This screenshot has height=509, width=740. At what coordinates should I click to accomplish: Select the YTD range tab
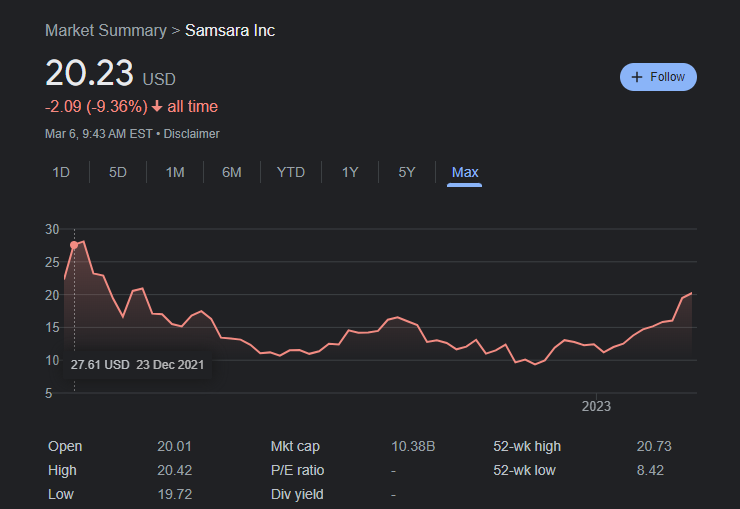[x=291, y=172]
